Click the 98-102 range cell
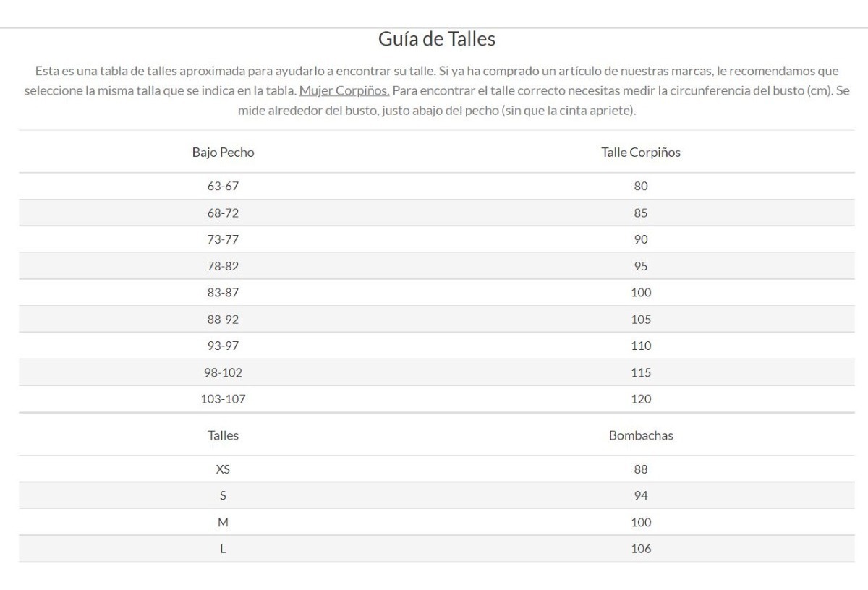This screenshot has width=868, height=590. [x=223, y=372]
